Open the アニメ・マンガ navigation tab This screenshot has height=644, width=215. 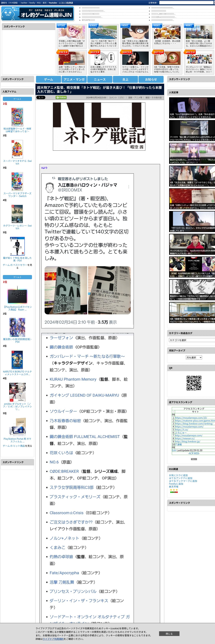coord(74,79)
